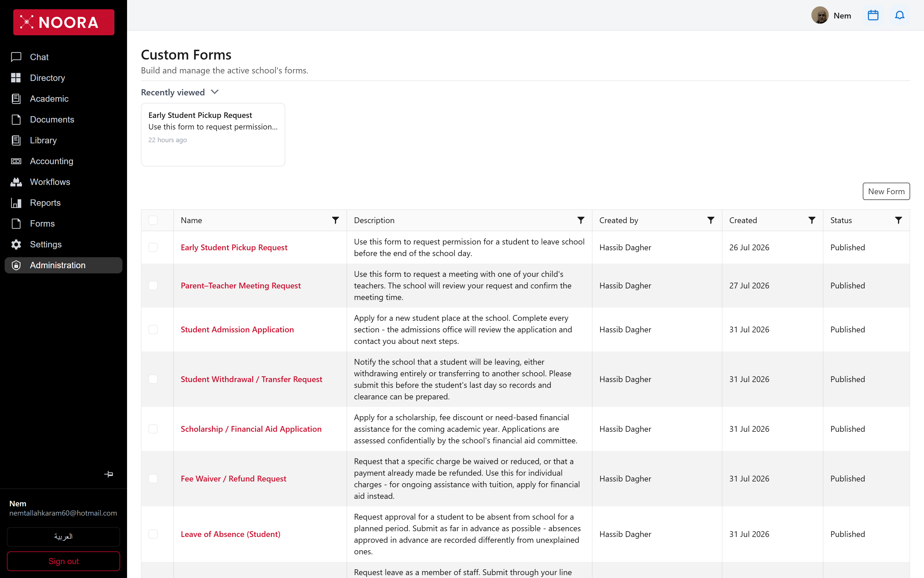Viewport: 924px width, 578px height.
Task: Click nemtallahkaram60@hotmail.com in the sidebar
Action: 63,513
